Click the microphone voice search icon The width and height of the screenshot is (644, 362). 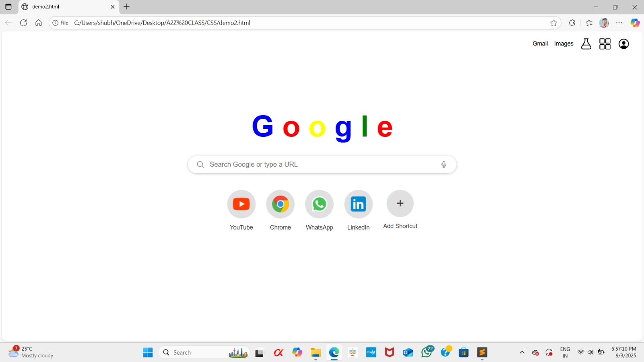[x=444, y=165]
